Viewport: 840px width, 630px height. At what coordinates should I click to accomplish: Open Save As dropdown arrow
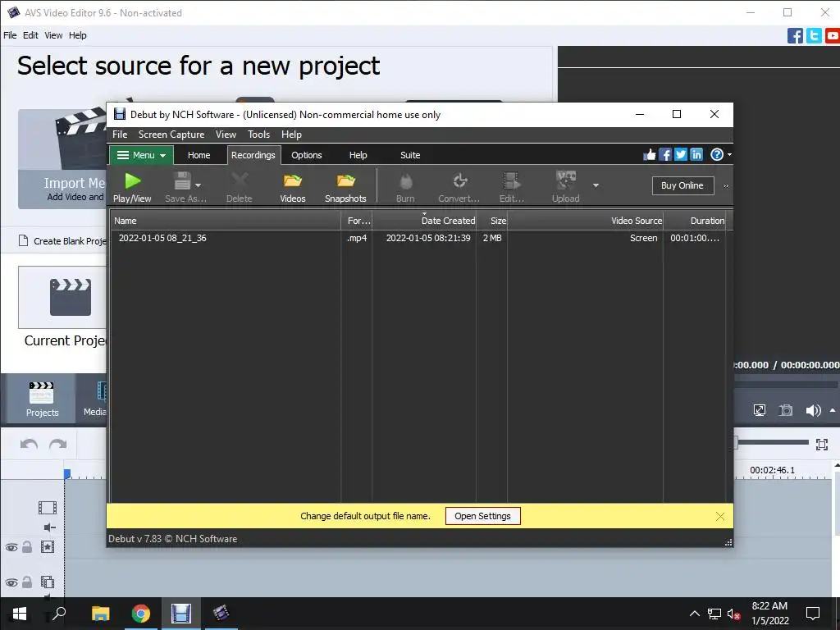coord(199,185)
